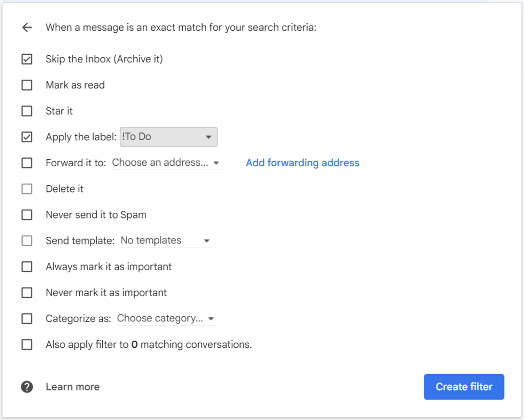Click the question mark help icon
This screenshot has width=524, height=420.
[27, 387]
